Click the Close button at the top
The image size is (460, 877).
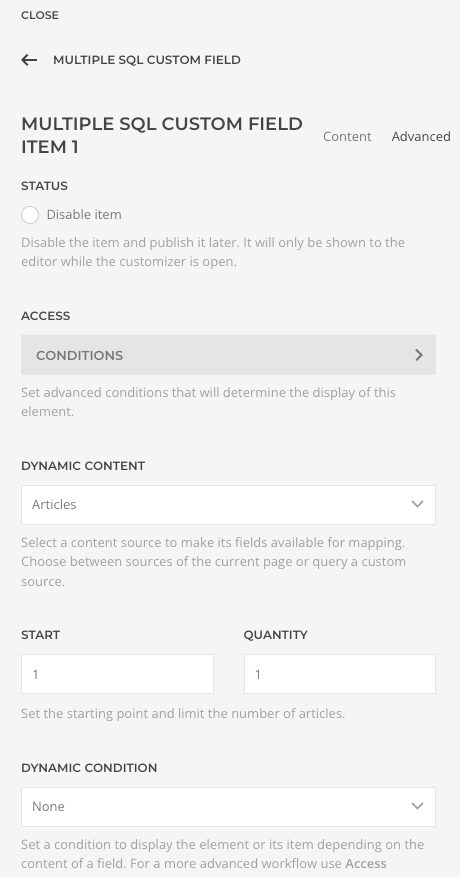[x=40, y=15]
